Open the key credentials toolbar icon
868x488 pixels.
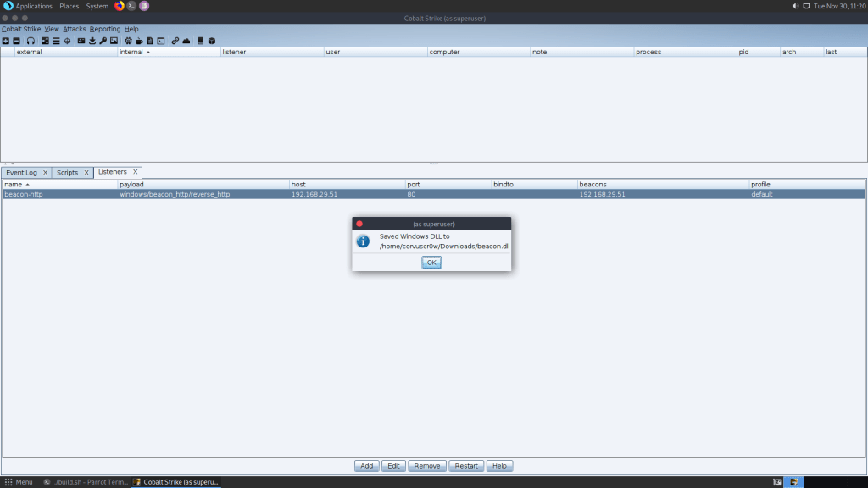point(103,41)
